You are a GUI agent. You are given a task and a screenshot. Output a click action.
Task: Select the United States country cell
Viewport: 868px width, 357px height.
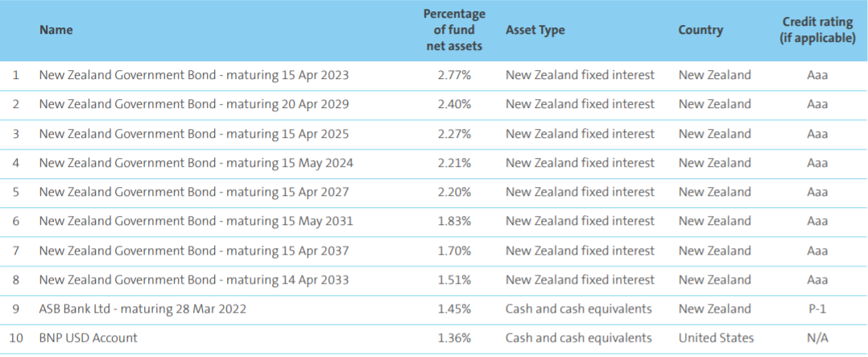click(x=716, y=338)
